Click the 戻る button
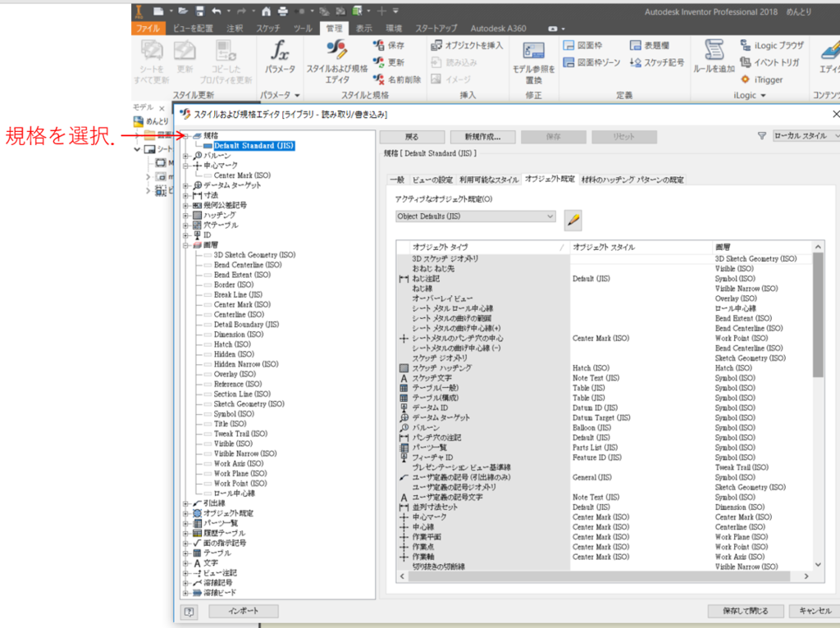The image size is (840, 628). pos(412,137)
